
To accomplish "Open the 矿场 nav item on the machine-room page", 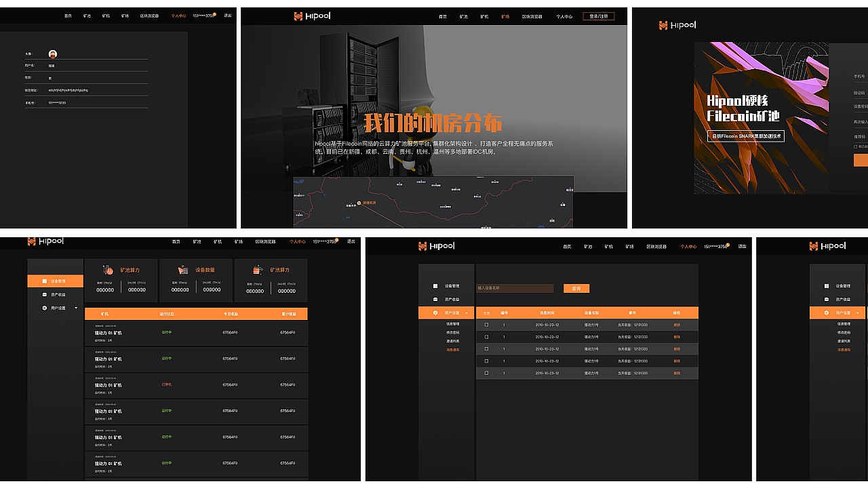I will (505, 16).
